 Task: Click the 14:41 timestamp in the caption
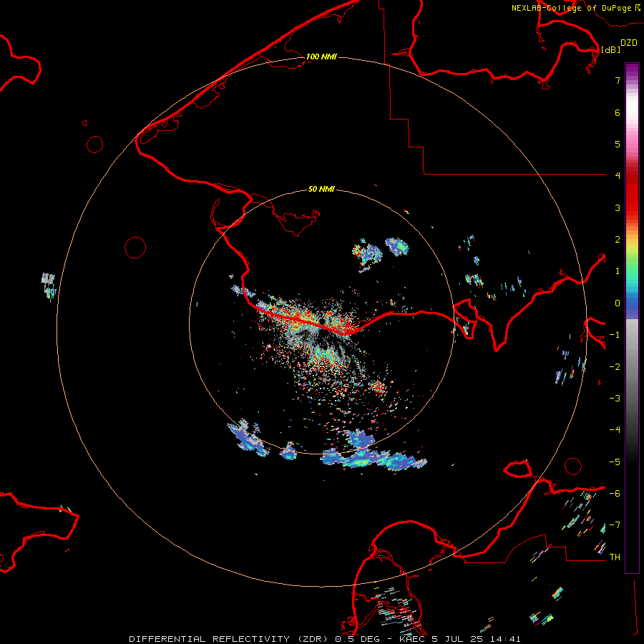pyautogui.click(x=506, y=639)
